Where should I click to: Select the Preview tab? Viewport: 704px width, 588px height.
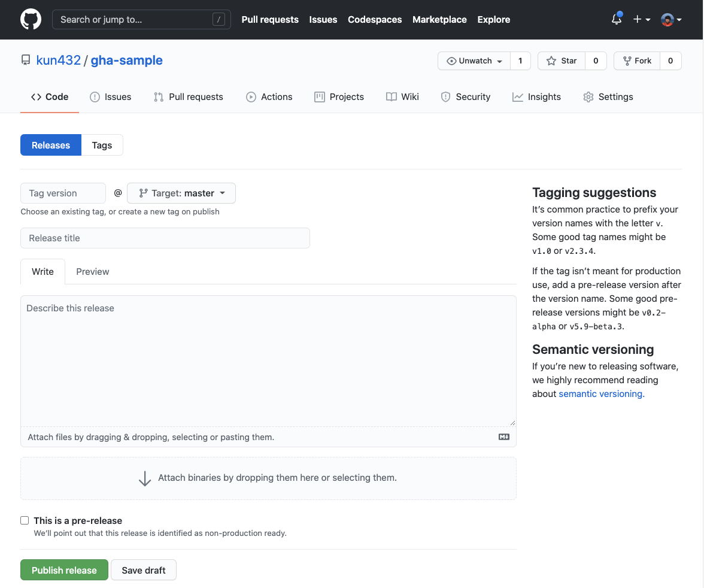(92, 271)
